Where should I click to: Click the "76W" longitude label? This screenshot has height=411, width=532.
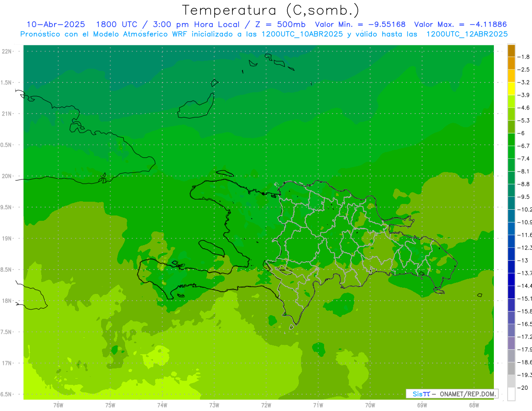pos(58,405)
